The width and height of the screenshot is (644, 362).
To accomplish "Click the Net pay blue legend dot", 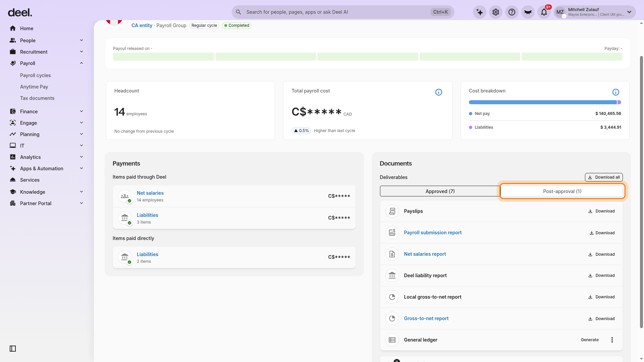I will click(x=471, y=114).
